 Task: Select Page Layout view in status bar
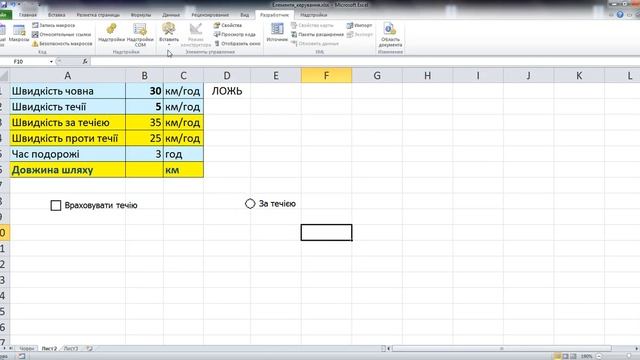click(x=565, y=356)
